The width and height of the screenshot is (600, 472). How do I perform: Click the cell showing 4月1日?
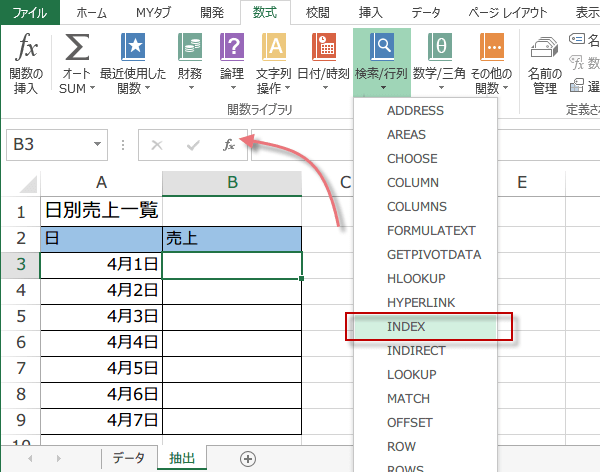(101, 265)
